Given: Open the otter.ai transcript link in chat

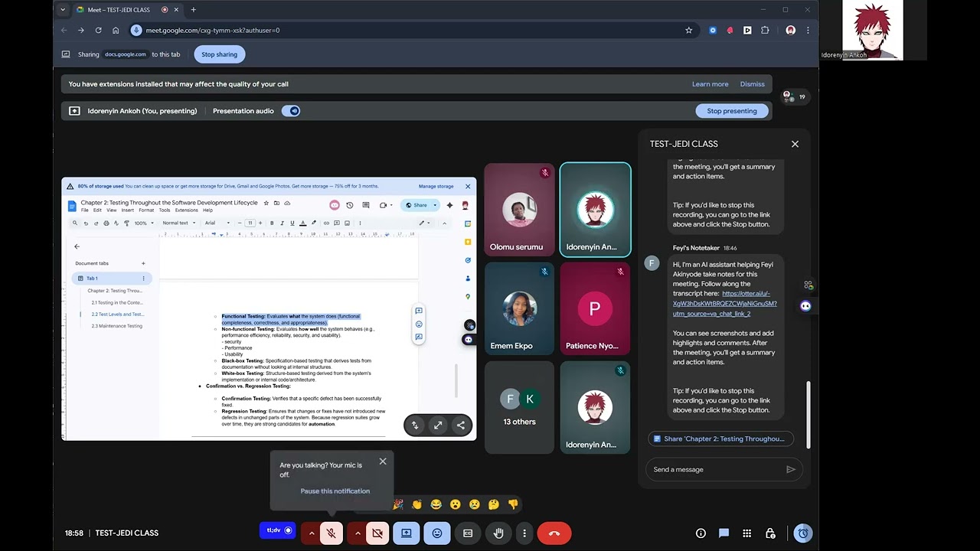Looking at the screenshot, I should pos(725,303).
